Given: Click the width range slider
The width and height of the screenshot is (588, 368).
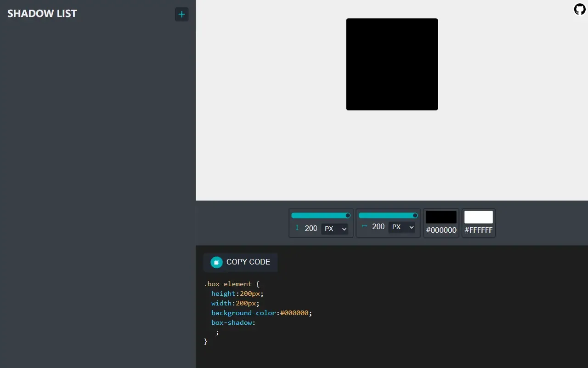Looking at the screenshot, I should click(388, 215).
